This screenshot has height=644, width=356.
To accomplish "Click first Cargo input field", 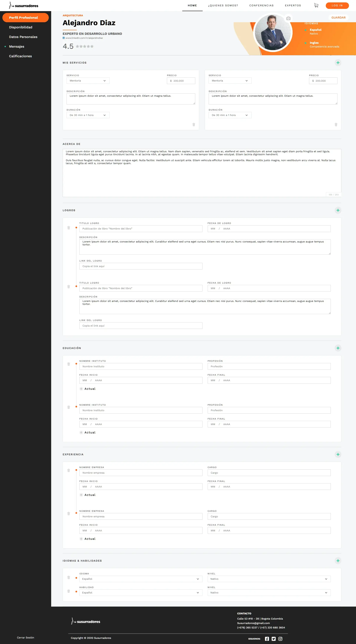I will 269,473.
